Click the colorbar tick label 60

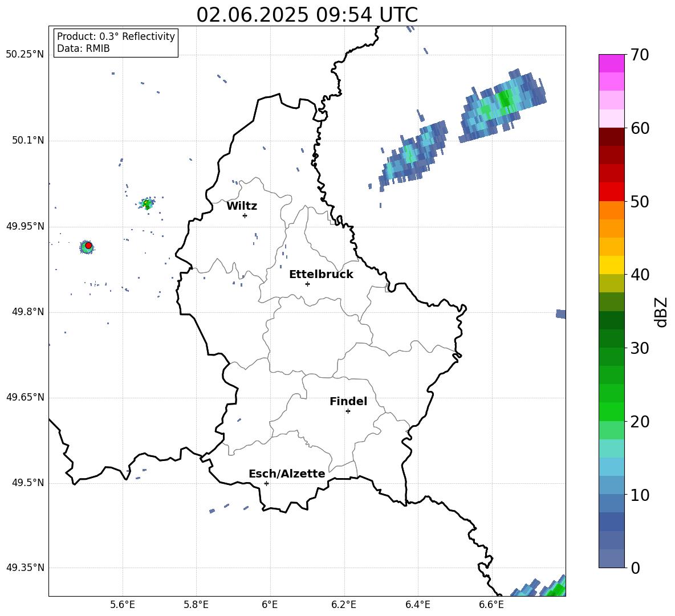coord(640,128)
